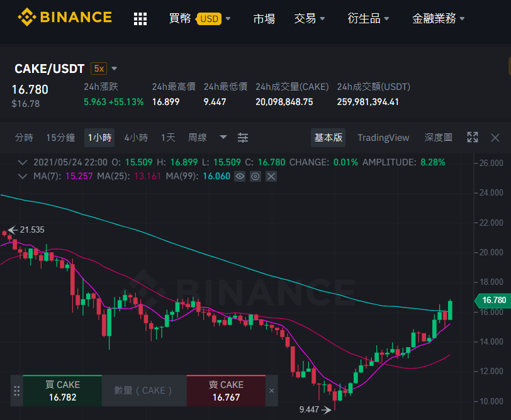Switch chart to TradingView mode

pyautogui.click(x=383, y=138)
